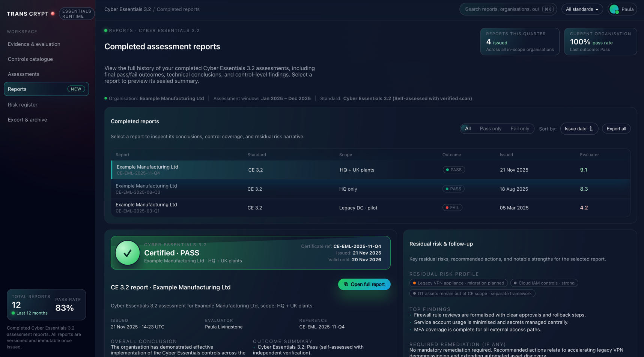This screenshot has width=644, height=357.
Task: Select the Legacy VPN appliance risk tag
Action: [x=458, y=283]
